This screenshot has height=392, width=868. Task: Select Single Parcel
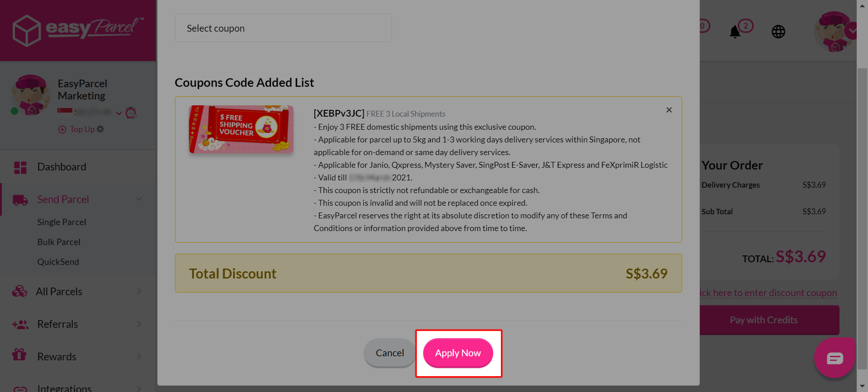[x=61, y=222]
